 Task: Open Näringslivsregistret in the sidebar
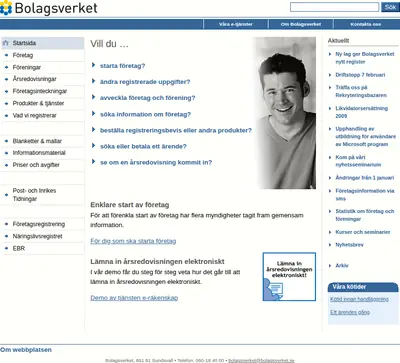(x=37, y=236)
